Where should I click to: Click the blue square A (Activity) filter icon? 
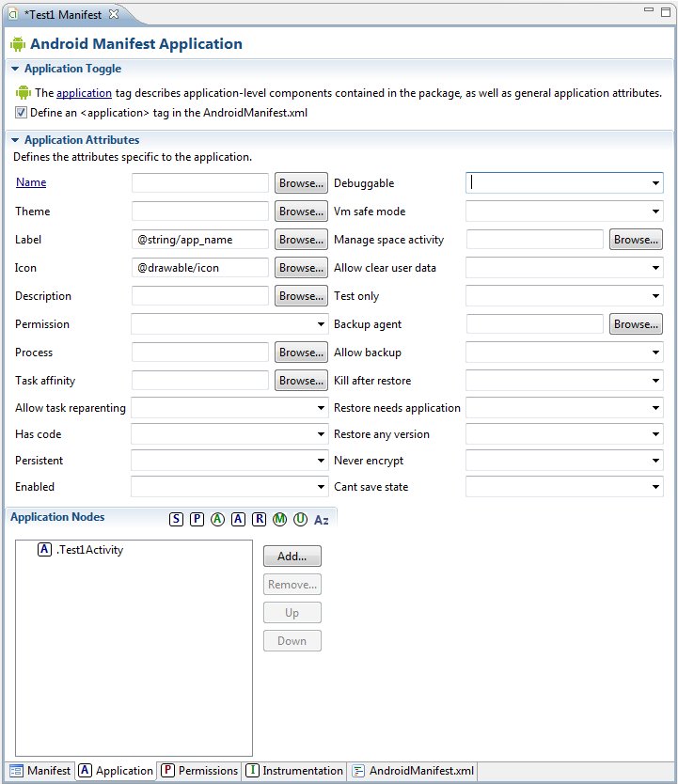(x=239, y=520)
